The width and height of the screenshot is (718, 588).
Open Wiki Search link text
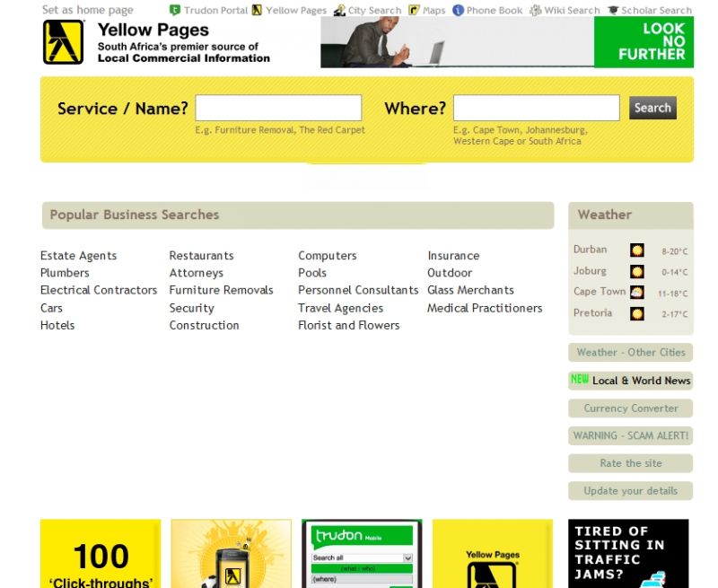572,10
